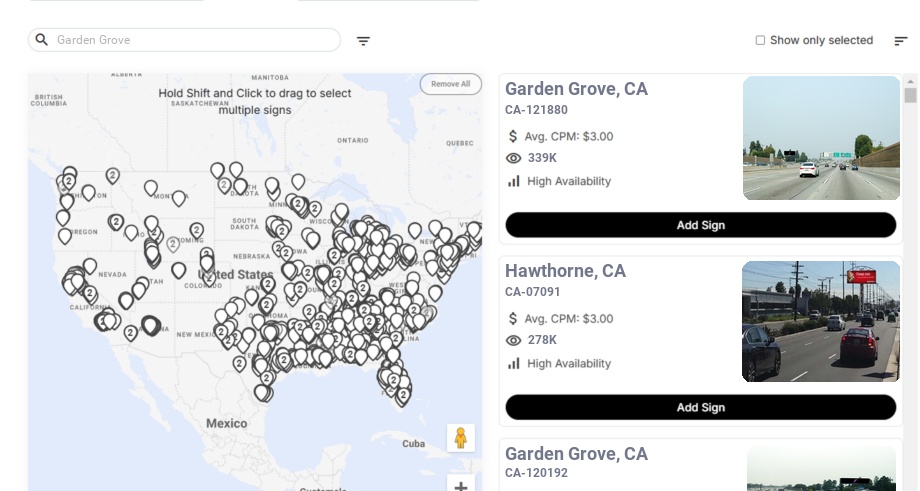
Task: Open Hawthorne, CA listing title
Action: click(x=565, y=271)
